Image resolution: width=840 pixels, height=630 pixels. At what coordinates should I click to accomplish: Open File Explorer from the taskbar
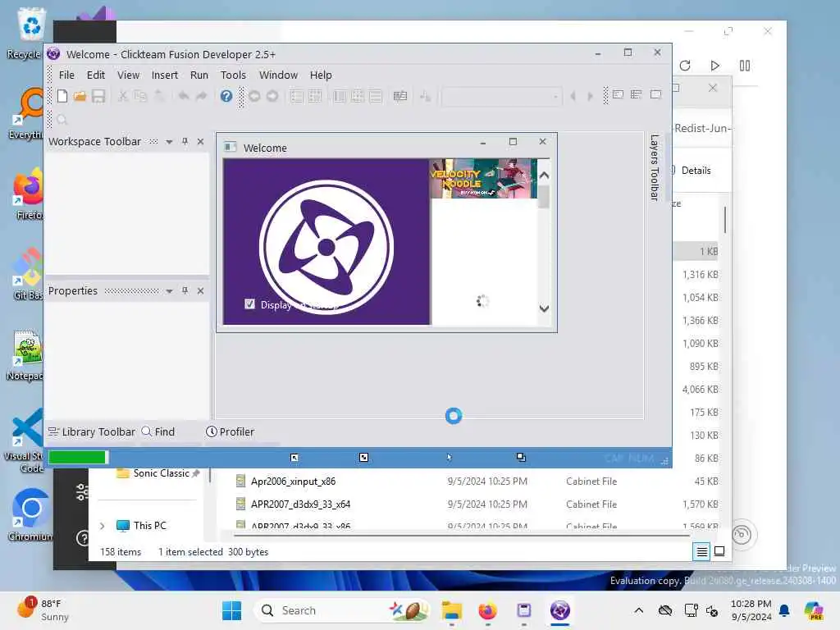[452, 610]
